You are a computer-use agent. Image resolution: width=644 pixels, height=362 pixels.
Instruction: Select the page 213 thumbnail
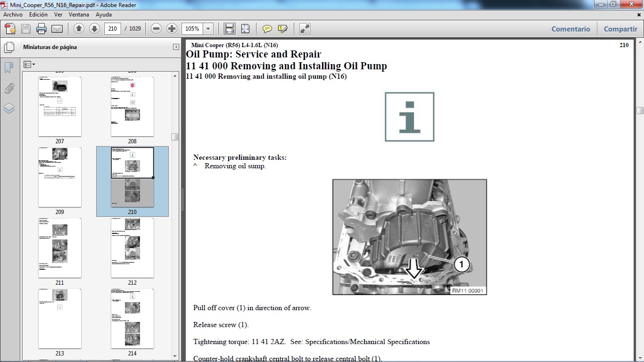coord(60,319)
